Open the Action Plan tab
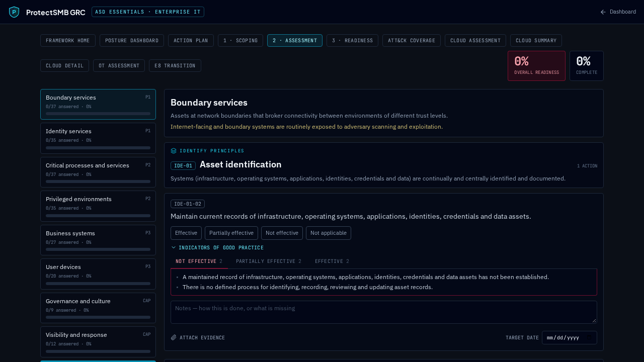Screen dimensions: 644x362 tap(191, 41)
